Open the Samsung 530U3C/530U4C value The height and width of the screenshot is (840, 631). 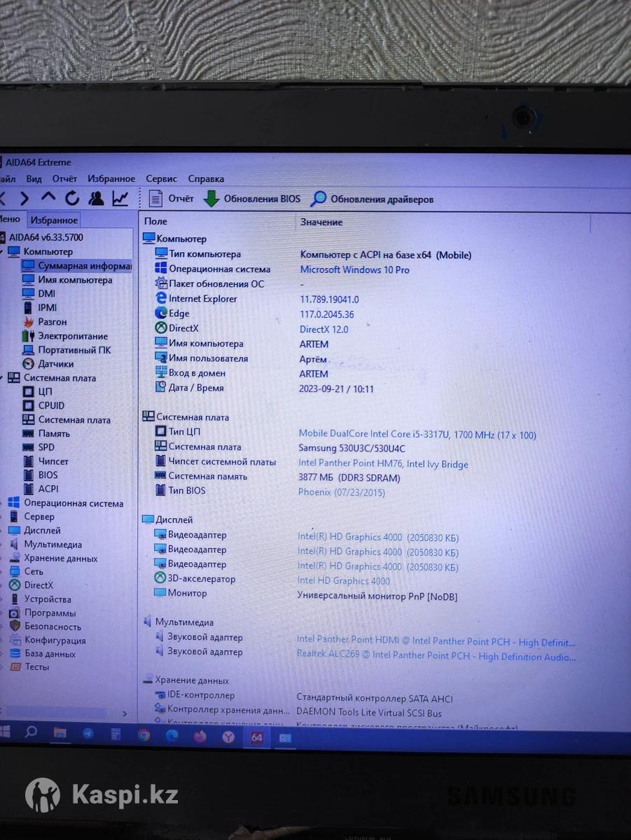pos(352,448)
